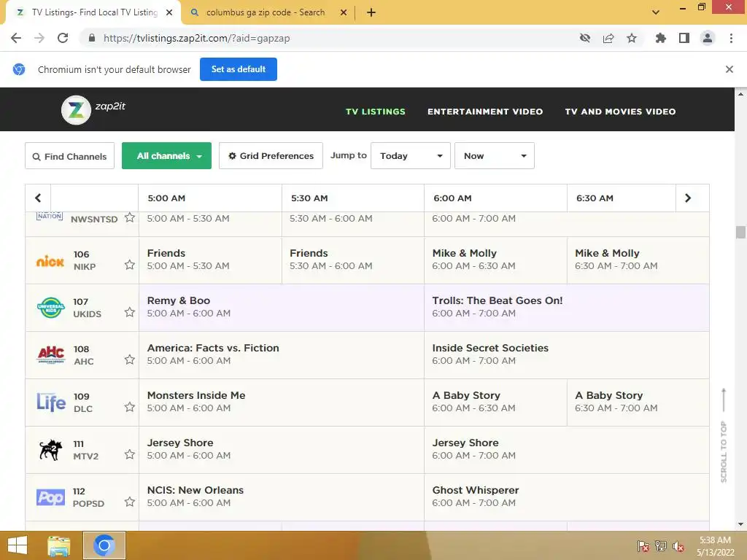747x560 pixels.
Task: Open Remy & Boo listing
Action: 282,308
